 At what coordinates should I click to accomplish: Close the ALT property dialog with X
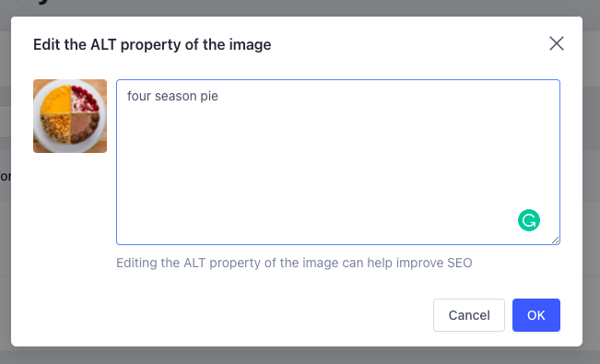pyautogui.click(x=557, y=43)
